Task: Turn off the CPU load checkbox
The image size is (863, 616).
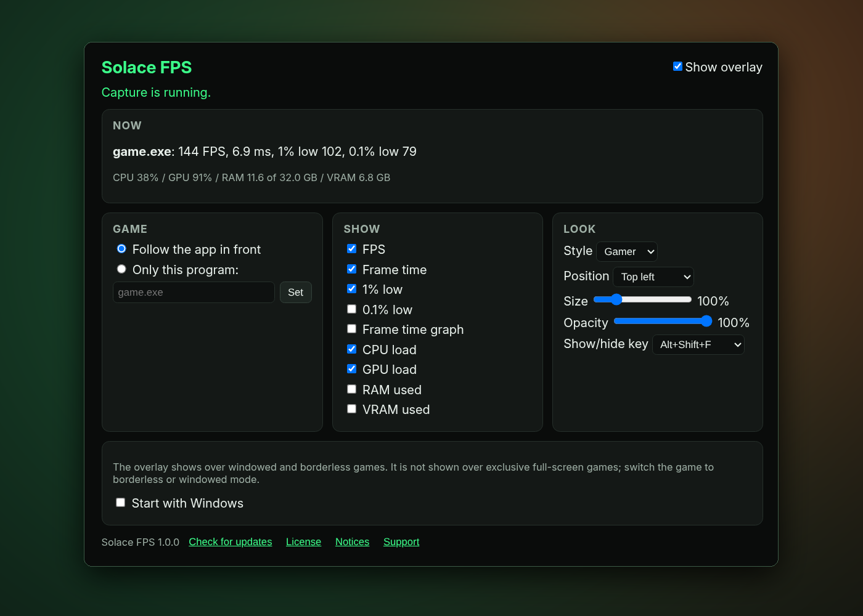Action: click(351, 349)
